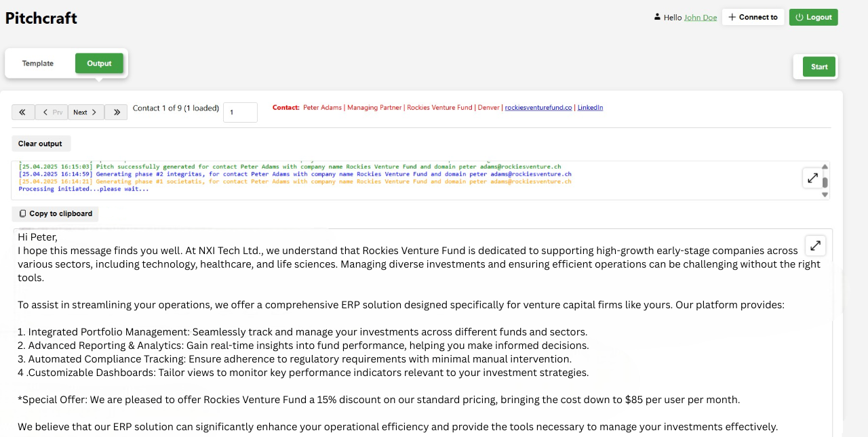The height and width of the screenshot is (437, 868).
Task: Click the Connect to button
Action: coord(753,17)
